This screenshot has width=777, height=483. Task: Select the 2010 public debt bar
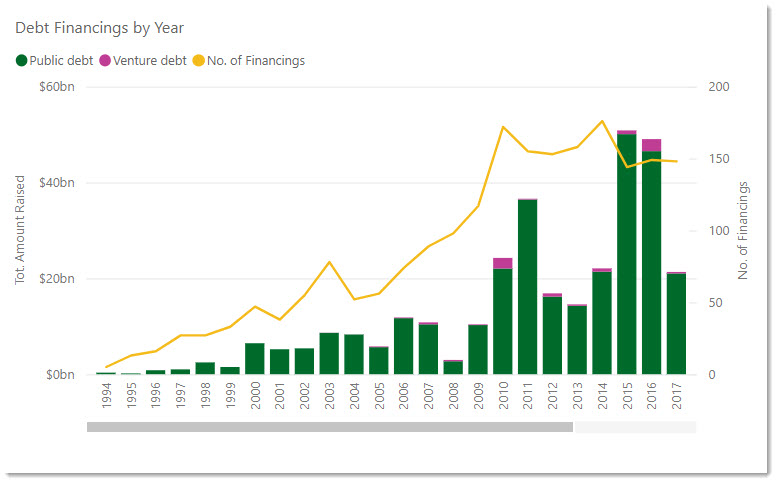(503, 322)
